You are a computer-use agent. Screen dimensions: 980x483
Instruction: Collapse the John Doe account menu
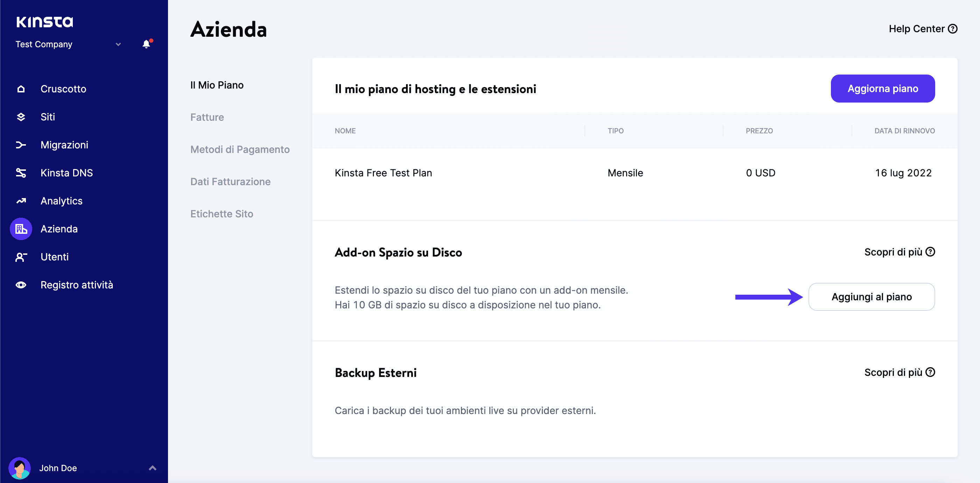153,468
